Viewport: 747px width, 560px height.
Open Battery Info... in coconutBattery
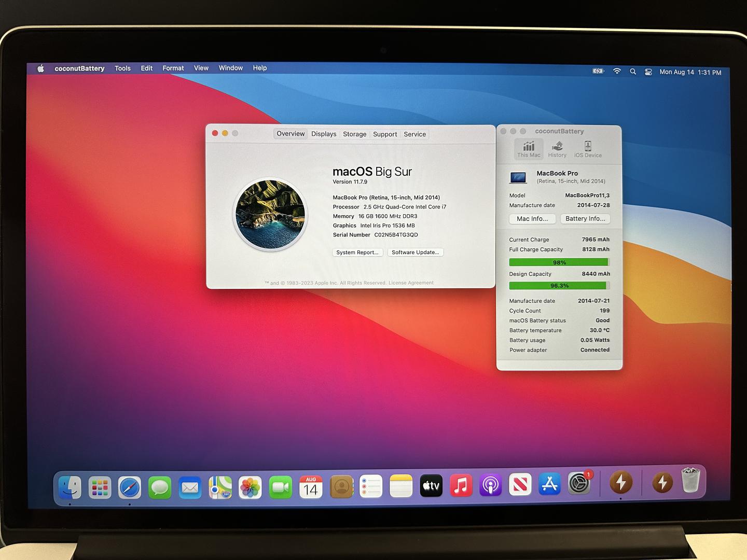pyautogui.click(x=585, y=219)
